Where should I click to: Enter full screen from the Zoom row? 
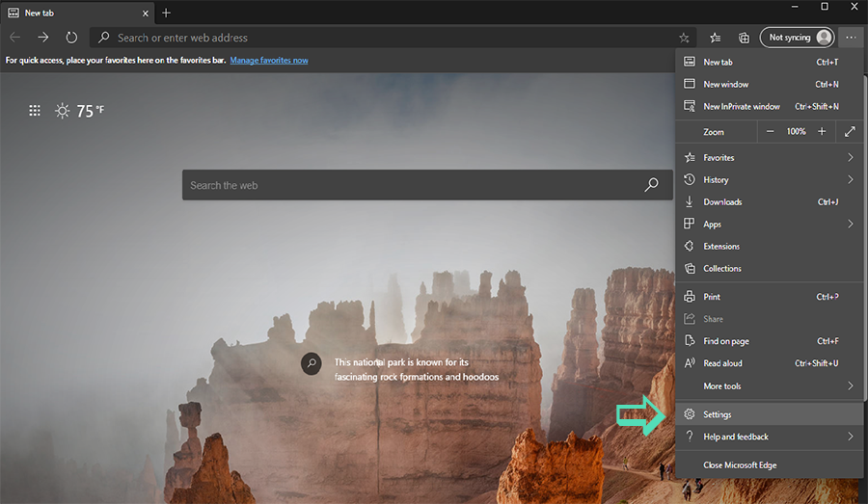850,131
